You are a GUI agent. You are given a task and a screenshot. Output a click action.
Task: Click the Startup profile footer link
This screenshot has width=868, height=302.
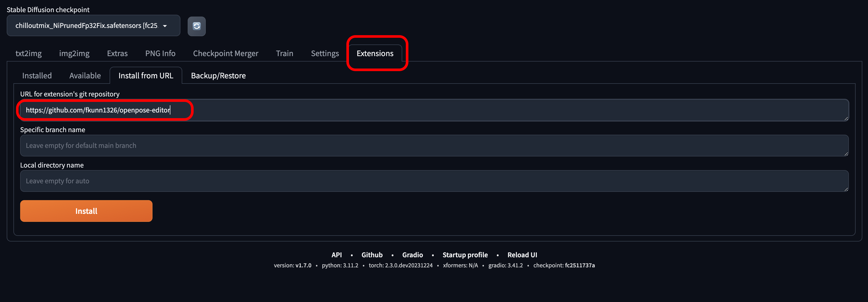[x=465, y=255]
